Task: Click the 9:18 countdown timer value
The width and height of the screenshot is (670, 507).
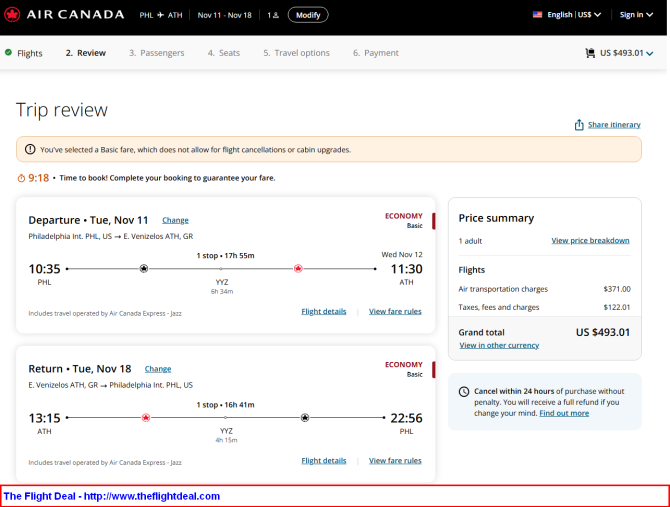Action: pyautogui.click(x=38, y=178)
